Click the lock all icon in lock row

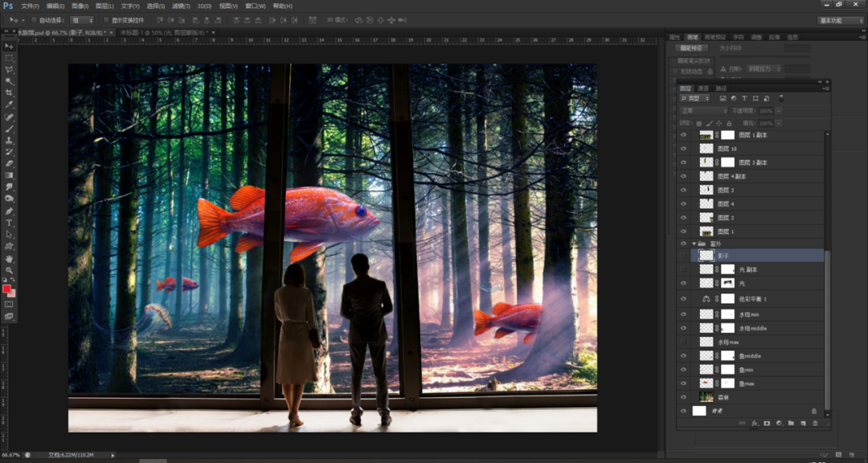(x=729, y=124)
